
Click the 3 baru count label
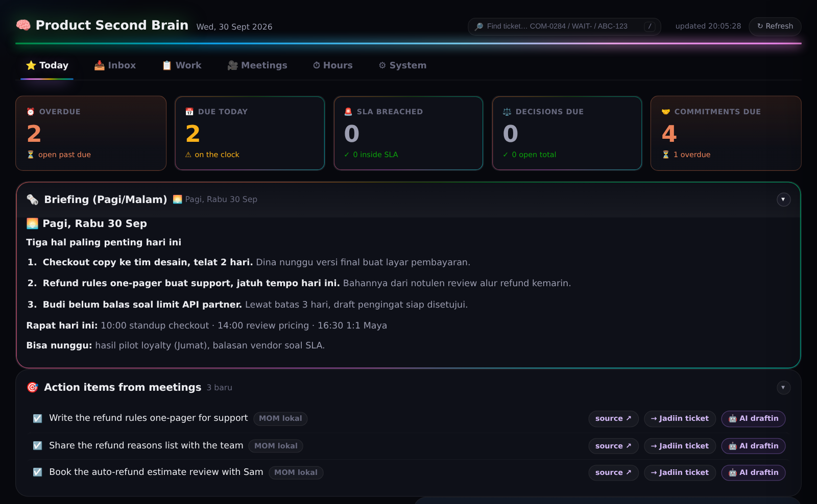pyautogui.click(x=220, y=388)
